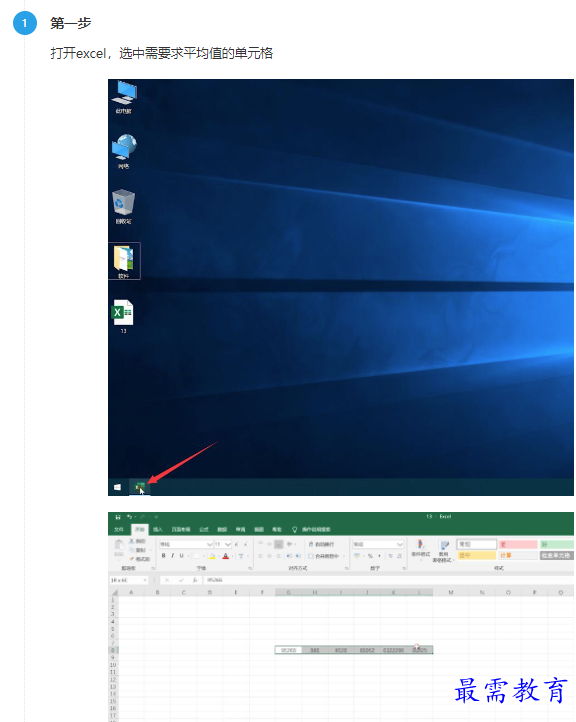Click the formula bar showing 95266

point(388,580)
